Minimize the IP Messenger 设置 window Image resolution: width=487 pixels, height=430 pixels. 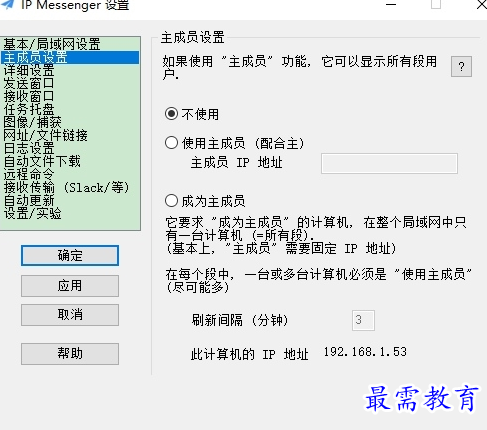point(391,5)
